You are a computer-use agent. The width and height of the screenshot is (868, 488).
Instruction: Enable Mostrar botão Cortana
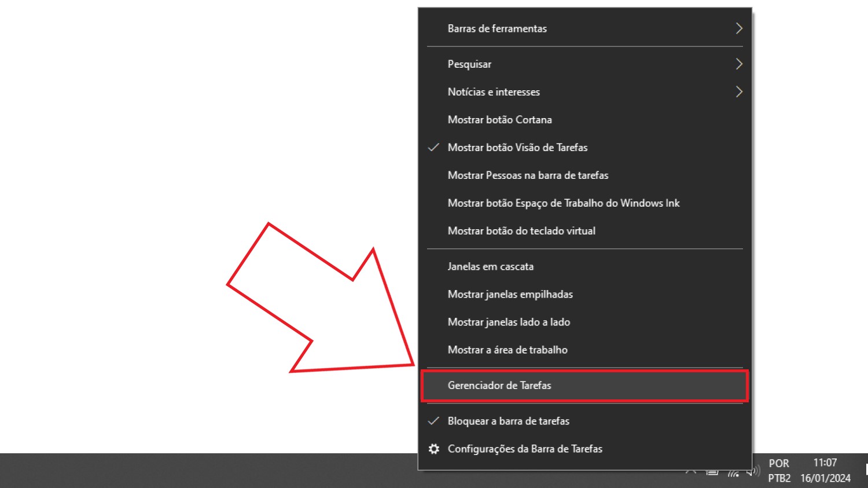coord(584,120)
